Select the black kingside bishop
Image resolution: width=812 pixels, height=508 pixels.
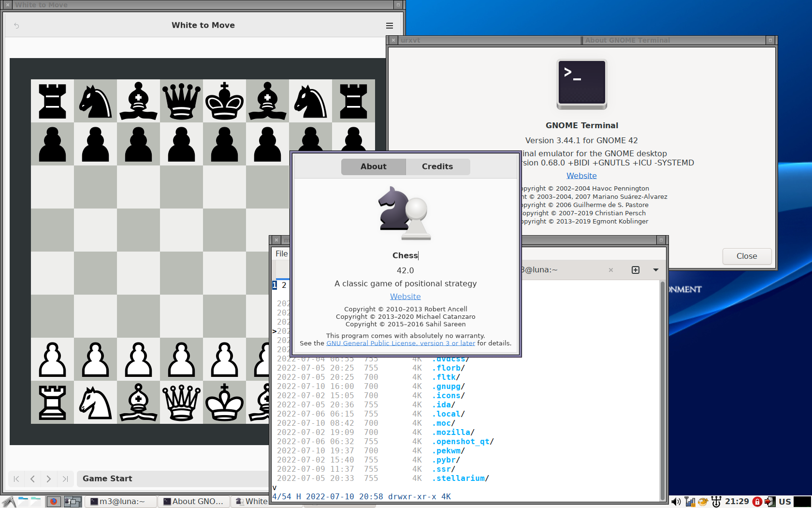click(x=267, y=101)
